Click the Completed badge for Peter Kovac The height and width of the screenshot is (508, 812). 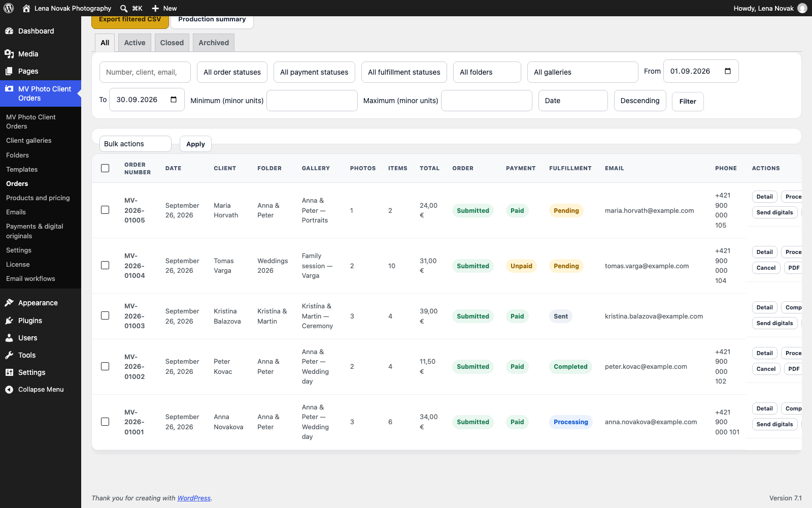(570, 366)
